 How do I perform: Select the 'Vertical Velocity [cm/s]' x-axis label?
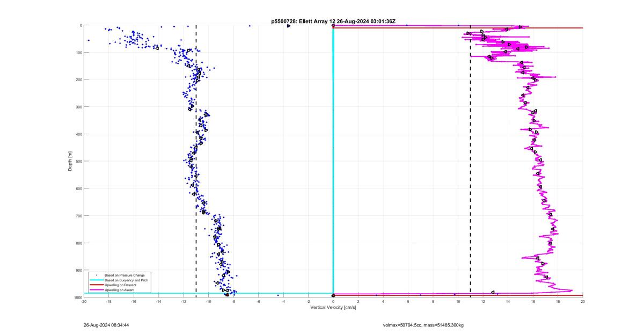point(333,307)
